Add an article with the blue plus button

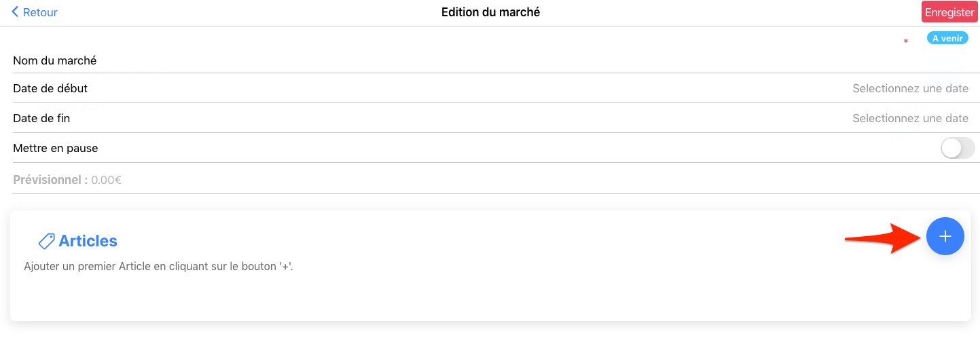coord(945,236)
